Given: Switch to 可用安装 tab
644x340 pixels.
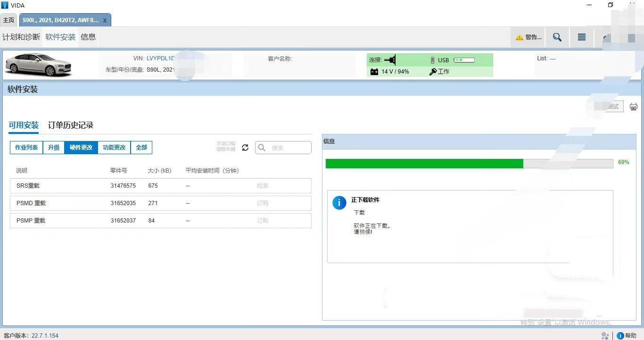Looking at the screenshot, I should coord(24,125).
